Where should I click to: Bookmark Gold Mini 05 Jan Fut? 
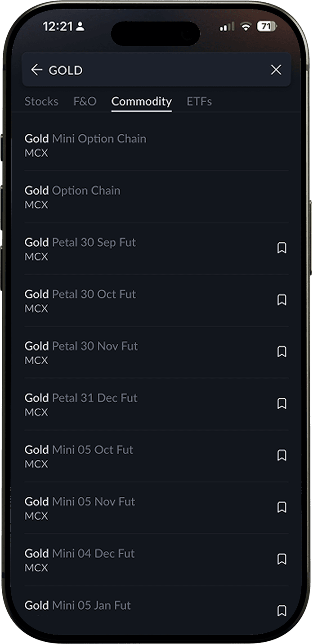(282, 611)
